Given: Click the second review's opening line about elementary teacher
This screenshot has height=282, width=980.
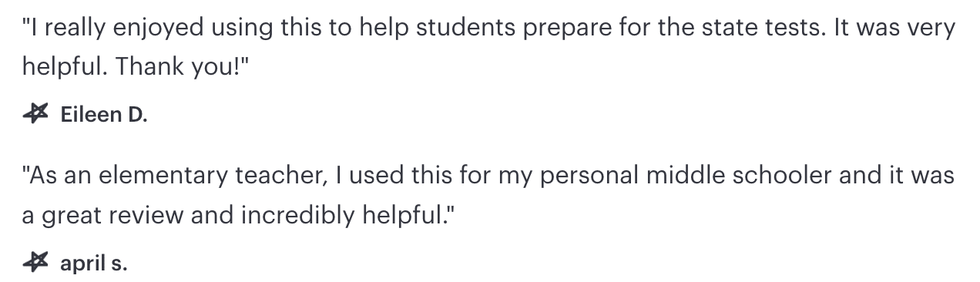Looking at the screenshot, I should (488, 177).
